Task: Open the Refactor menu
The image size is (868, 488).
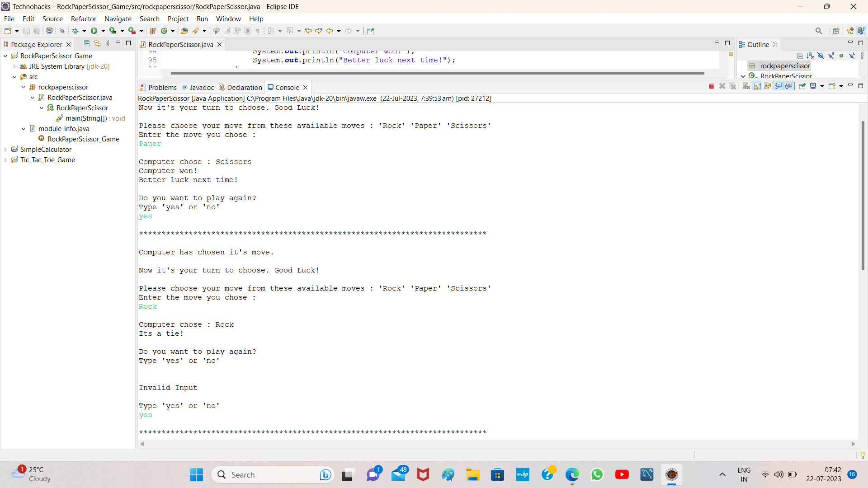Action: point(83,19)
